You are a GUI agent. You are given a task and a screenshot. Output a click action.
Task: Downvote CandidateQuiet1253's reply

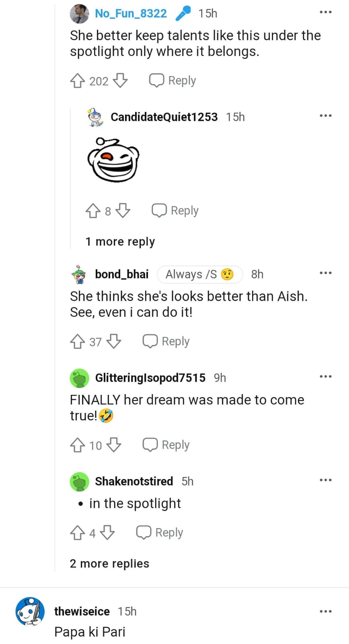click(x=123, y=211)
